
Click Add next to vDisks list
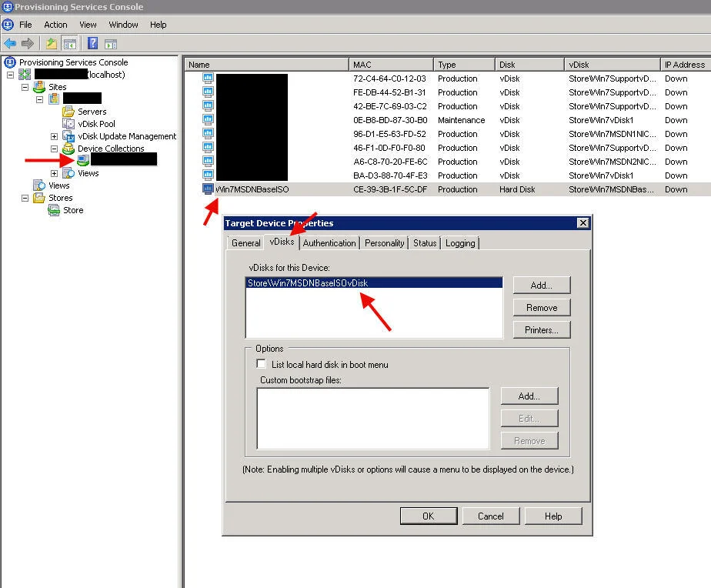(542, 286)
